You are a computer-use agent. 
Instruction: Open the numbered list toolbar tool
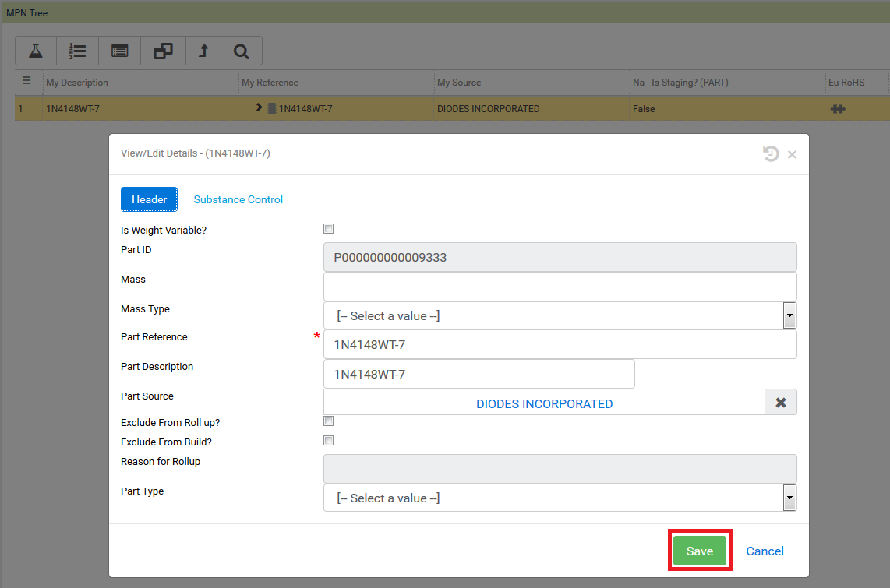(x=77, y=50)
